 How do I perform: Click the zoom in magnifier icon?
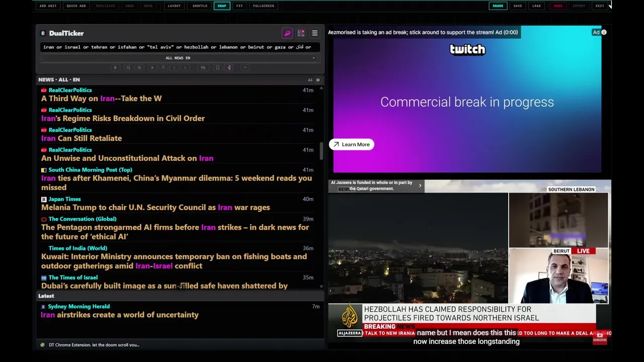click(x=139, y=67)
